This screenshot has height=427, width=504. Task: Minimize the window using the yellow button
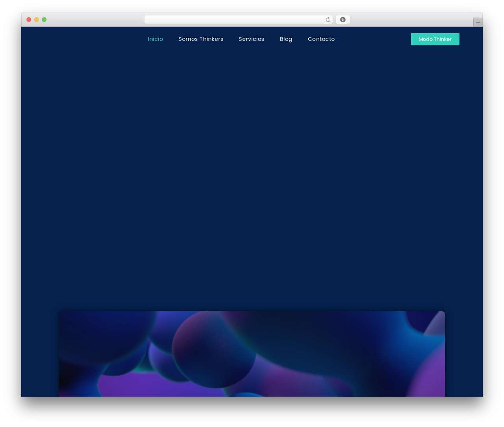(37, 20)
